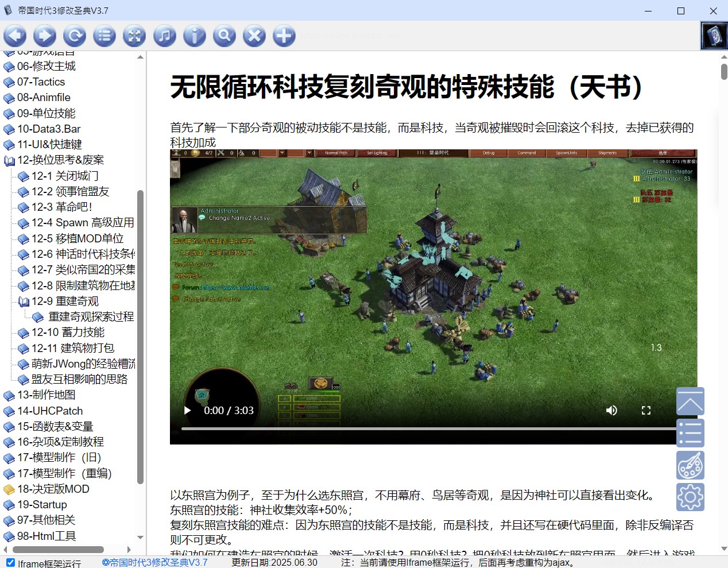Open the floating gear settings button

[x=690, y=497]
